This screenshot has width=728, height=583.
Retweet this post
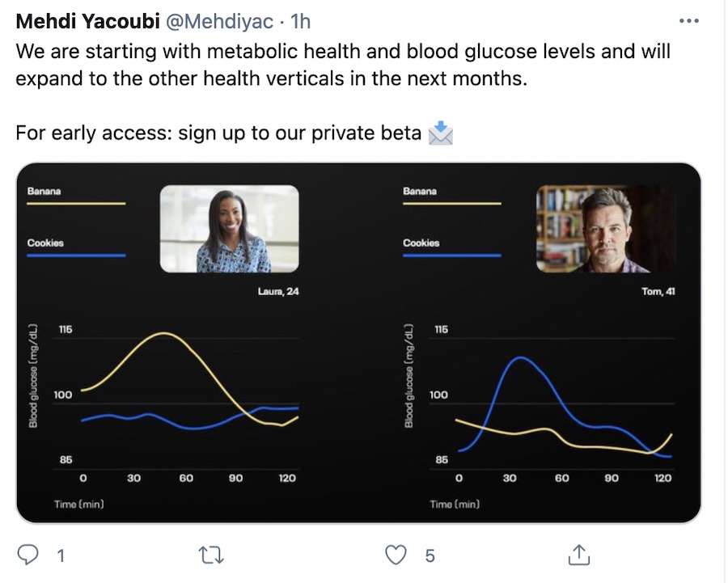pos(211,555)
